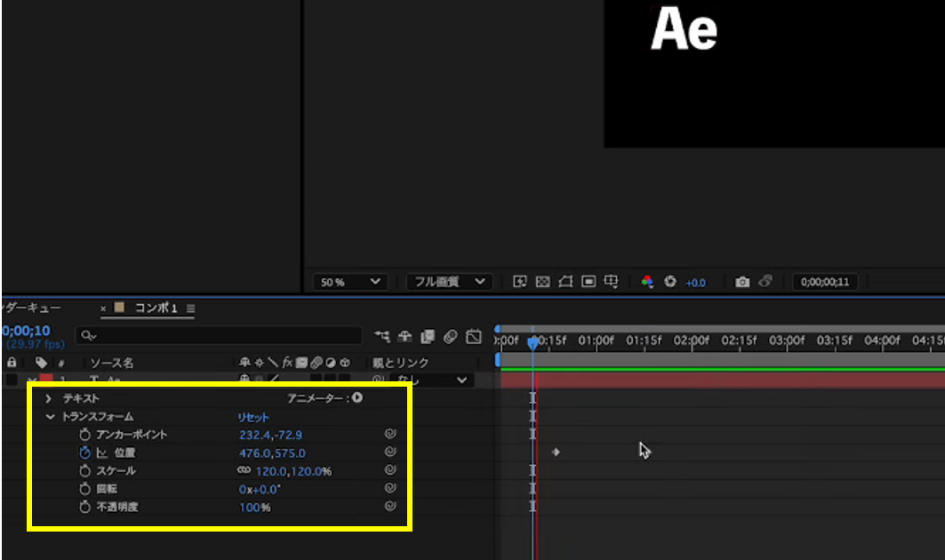Image resolution: width=945 pixels, height=560 pixels.
Task: Switch to the コンポ 1 timeline tab
Action: (x=156, y=308)
